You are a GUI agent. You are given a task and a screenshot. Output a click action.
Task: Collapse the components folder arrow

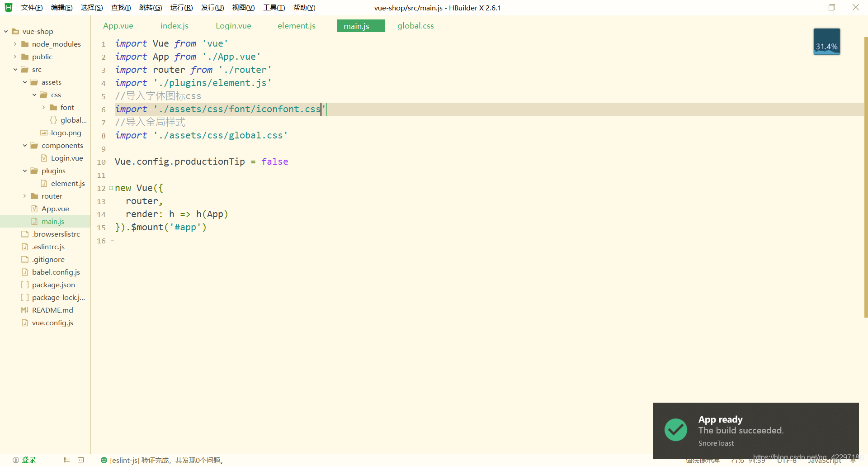(24, 145)
